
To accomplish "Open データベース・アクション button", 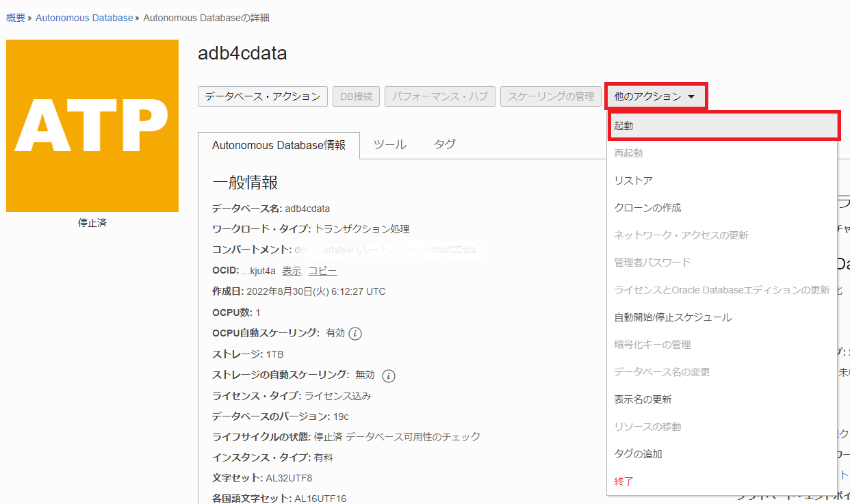I will click(x=263, y=96).
